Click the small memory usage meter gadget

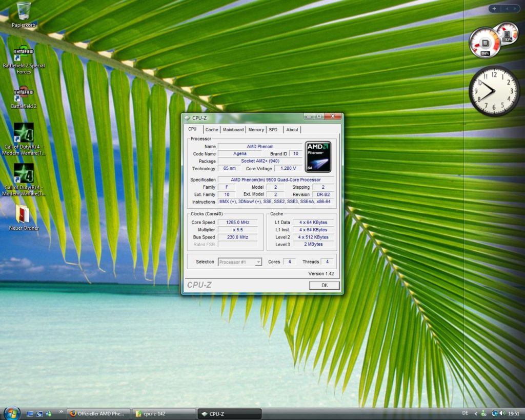[508, 33]
